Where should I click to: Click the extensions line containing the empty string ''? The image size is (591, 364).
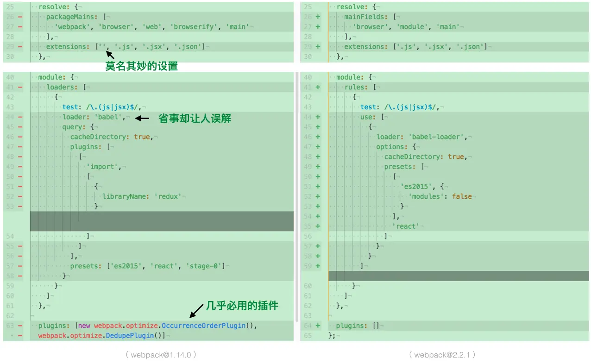tap(125, 46)
